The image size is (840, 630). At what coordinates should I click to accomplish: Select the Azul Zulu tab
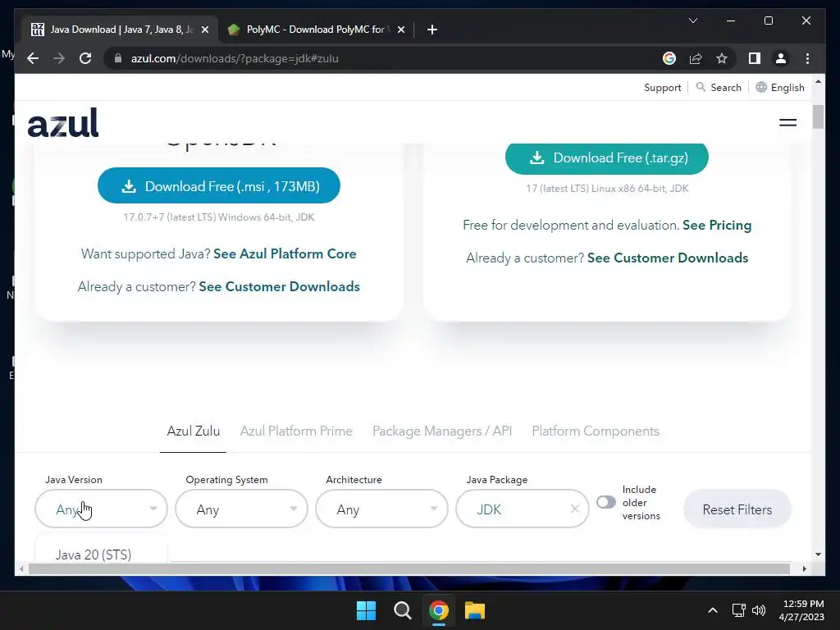pyautogui.click(x=194, y=431)
